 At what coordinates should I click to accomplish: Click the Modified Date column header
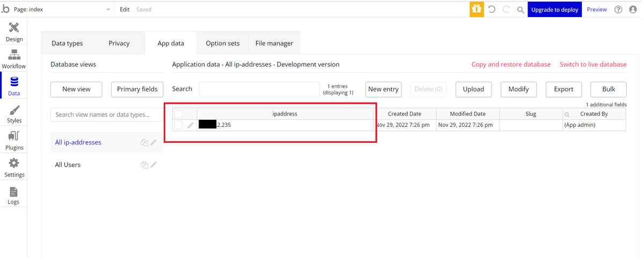point(467,114)
